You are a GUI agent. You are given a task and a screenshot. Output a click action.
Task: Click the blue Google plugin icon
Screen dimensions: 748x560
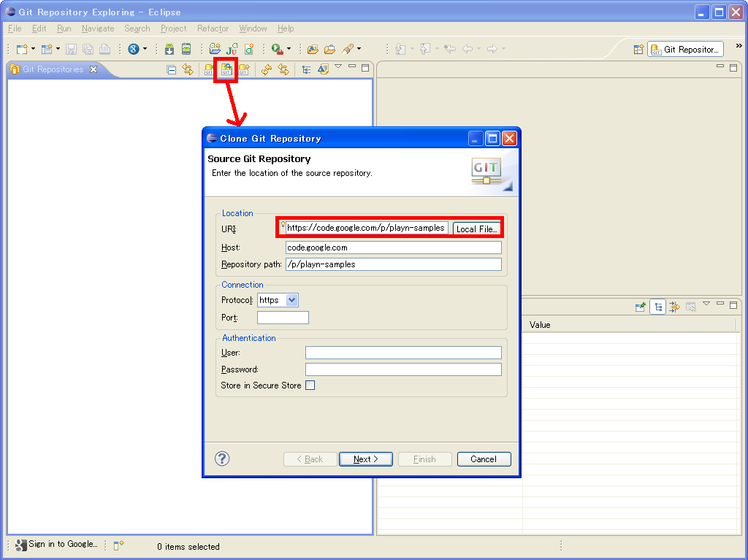(134, 49)
